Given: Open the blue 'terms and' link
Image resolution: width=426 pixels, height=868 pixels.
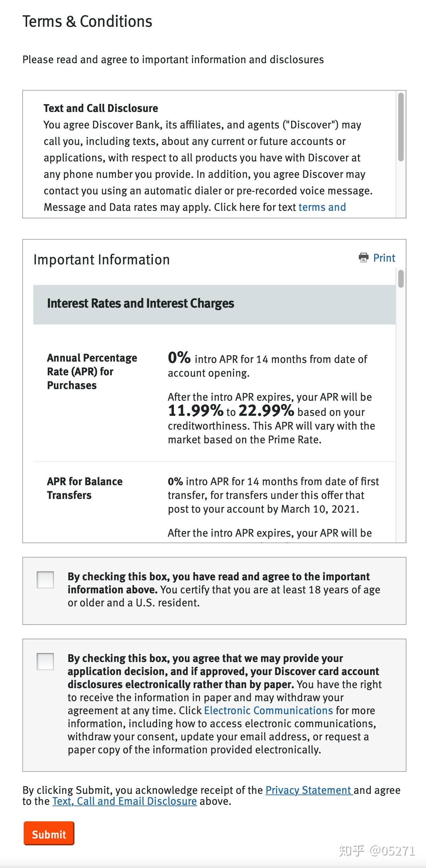Looking at the screenshot, I should 322,207.
